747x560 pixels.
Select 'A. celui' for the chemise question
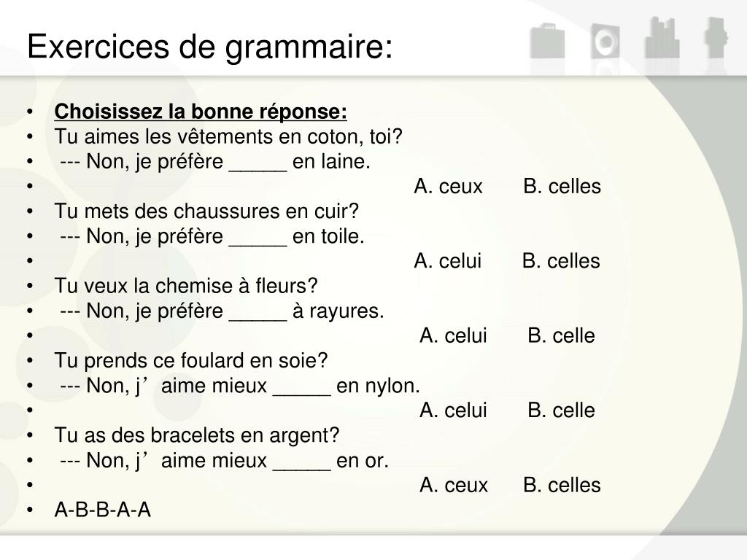[454, 335]
